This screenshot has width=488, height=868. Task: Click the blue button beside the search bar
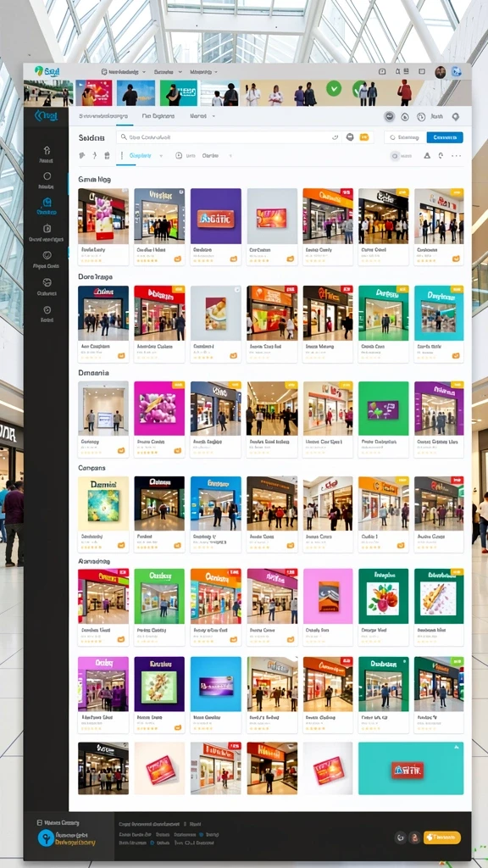445,137
